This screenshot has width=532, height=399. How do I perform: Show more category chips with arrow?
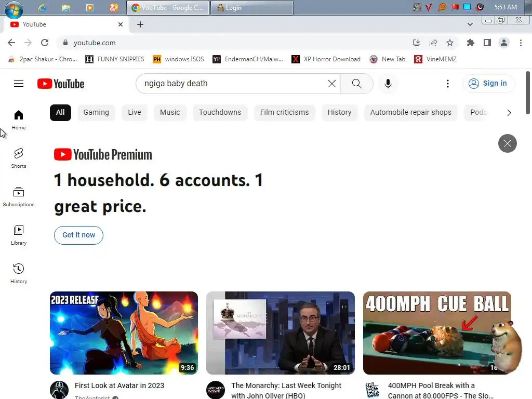(509, 113)
